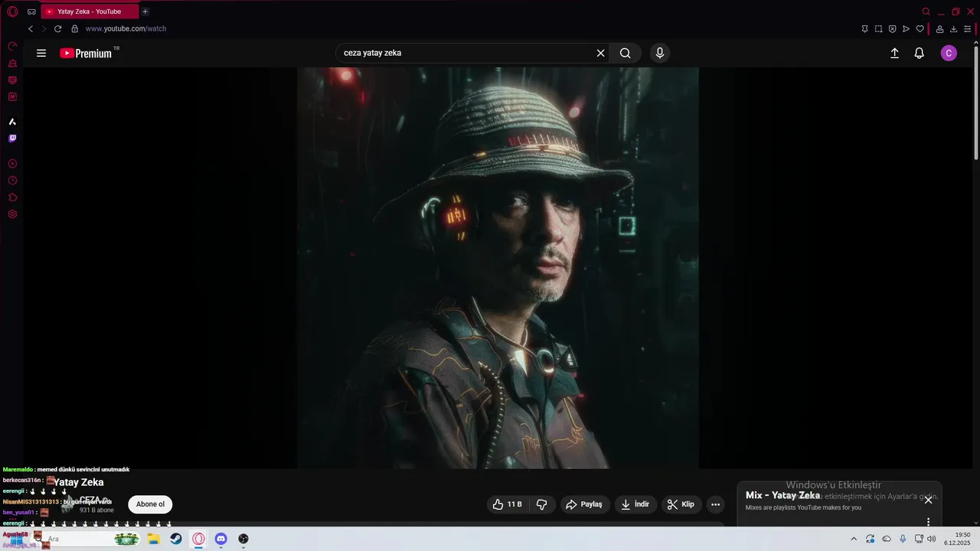
Task: Open the three-dot more actions menu
Action: point(715,504)
